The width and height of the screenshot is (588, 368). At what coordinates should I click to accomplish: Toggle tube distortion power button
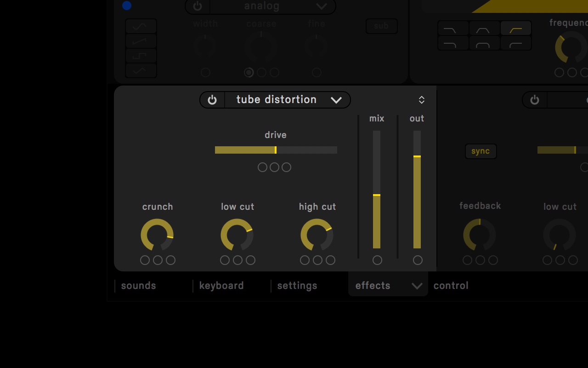[212, 100]
